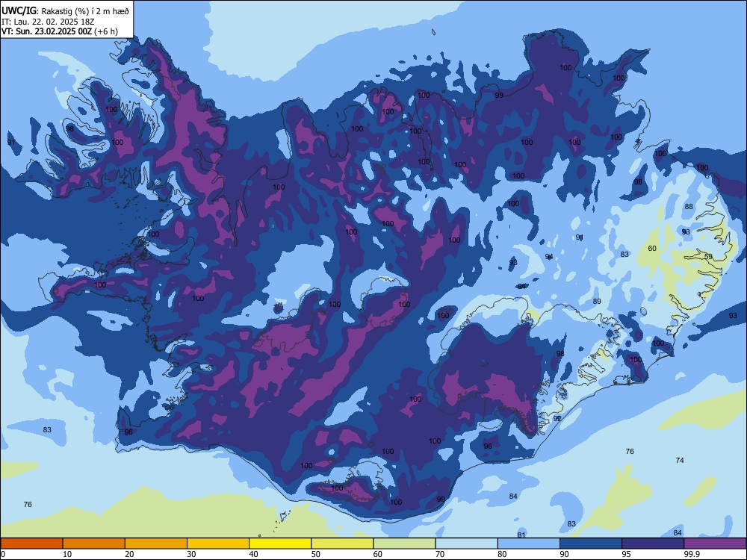
Task: Pick the pale yellow 50–60 legend swatch
Action: pyautogui.click(x=342, y=544)
